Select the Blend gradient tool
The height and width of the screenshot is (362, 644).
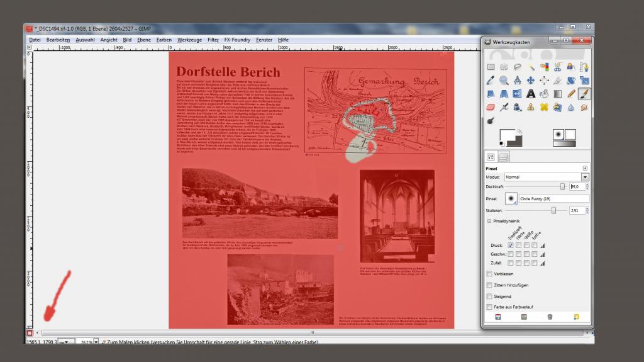tap(558, 94)
